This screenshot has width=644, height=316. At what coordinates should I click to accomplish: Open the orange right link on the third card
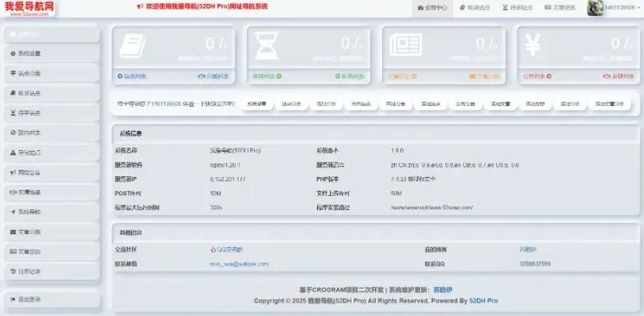click(x=484, y=76)
